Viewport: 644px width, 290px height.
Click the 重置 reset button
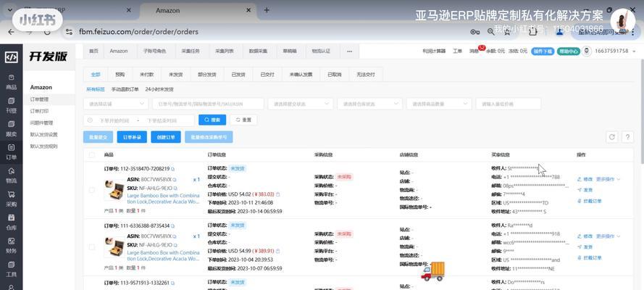pyautogui.click(x=243, y=120)
